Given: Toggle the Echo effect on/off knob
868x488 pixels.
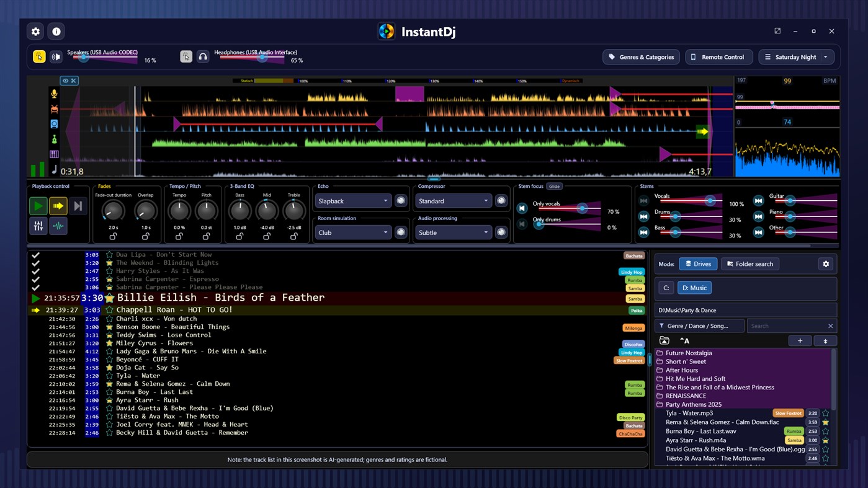Looking at the screenshot, I should pyautogui.click(x=401, y=201).
